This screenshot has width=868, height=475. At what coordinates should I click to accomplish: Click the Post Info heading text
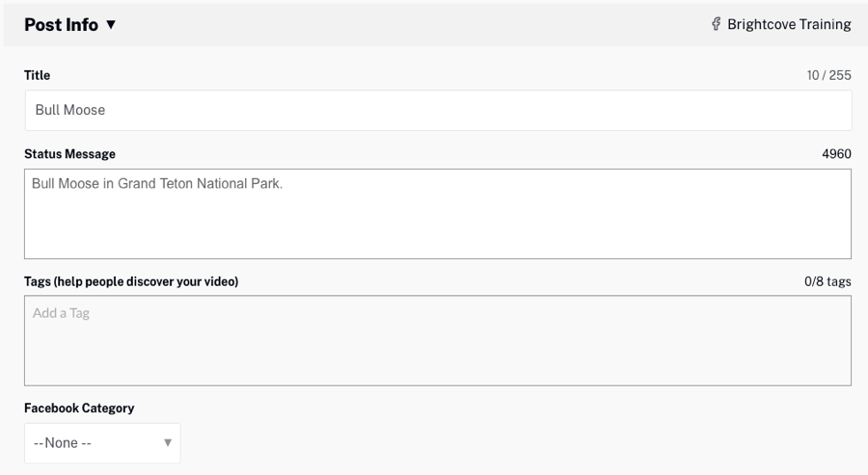coord(61,25)
